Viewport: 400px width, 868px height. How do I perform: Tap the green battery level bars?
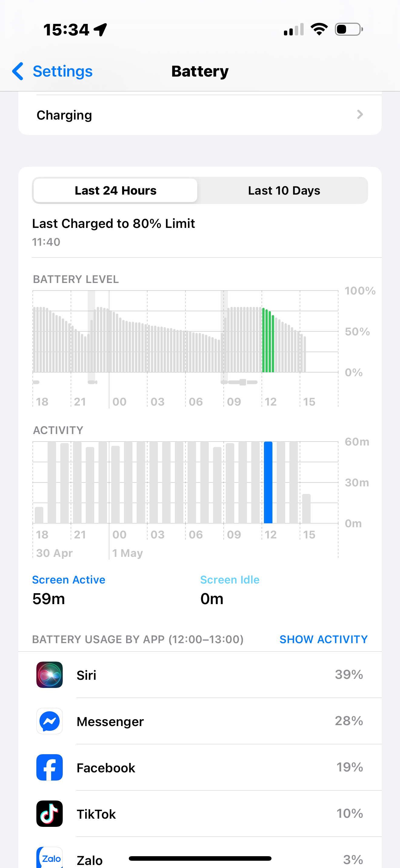click(268, 340)
